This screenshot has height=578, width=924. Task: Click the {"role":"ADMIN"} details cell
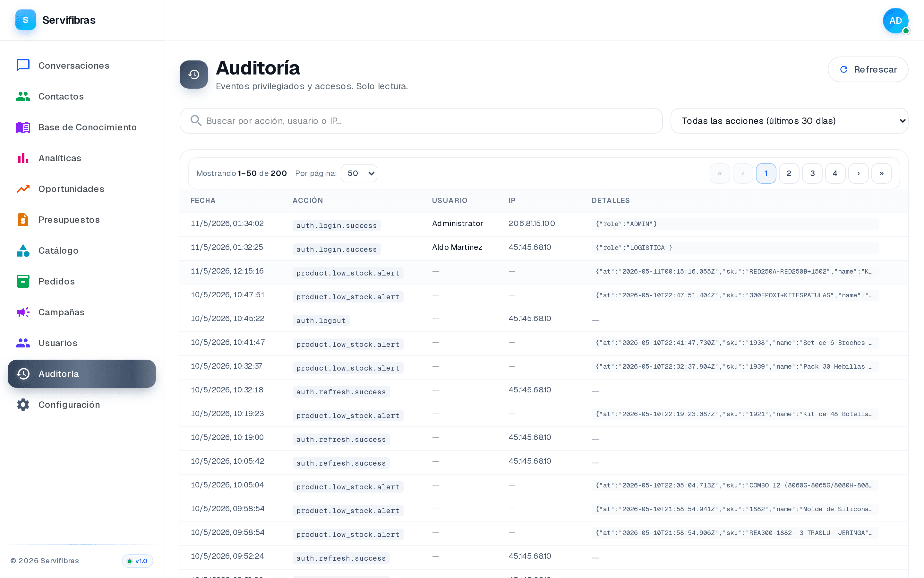pyautogui.click(x=735, y=224)
